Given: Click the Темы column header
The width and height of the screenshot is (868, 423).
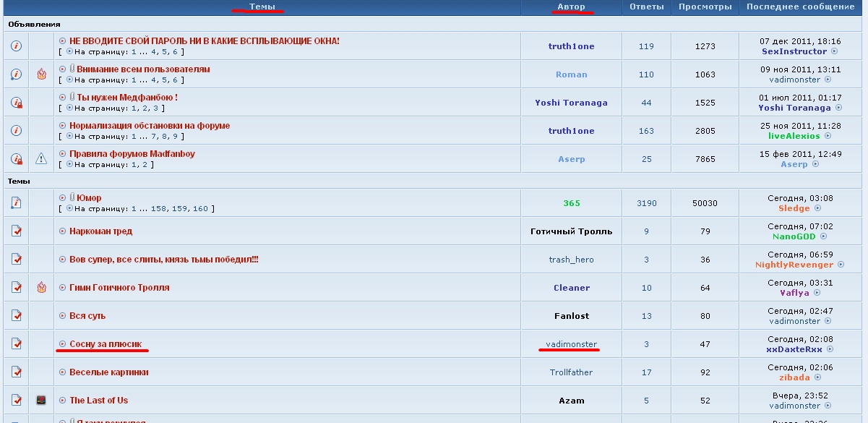Looking at the screenshot, I should click(262, 7).
